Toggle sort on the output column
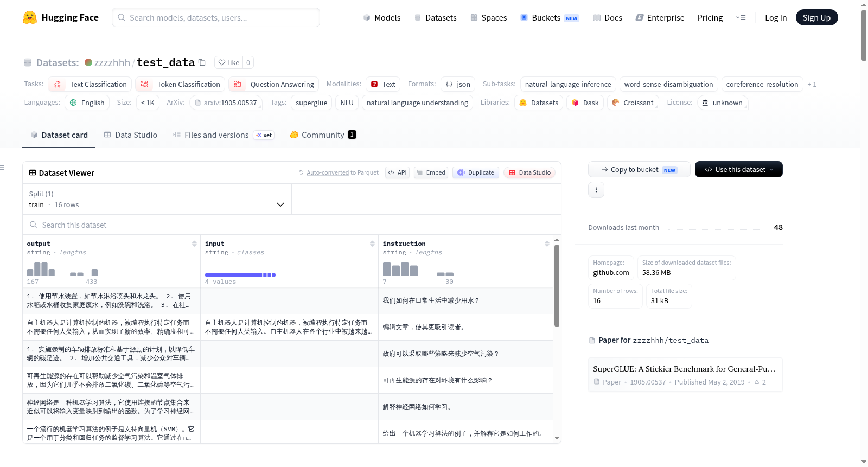This screenshot has height=467, width=868. (194, 244)
